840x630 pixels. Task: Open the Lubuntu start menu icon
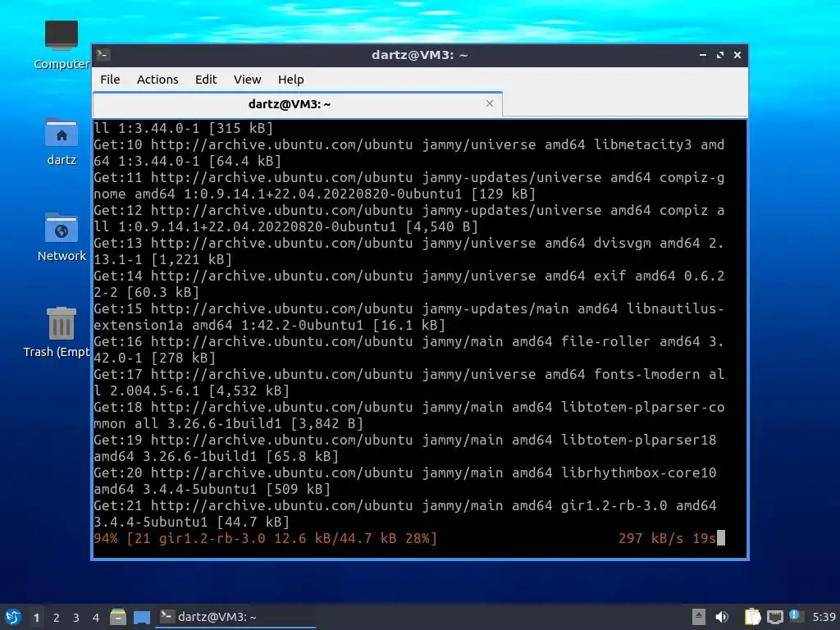point(13,617)
